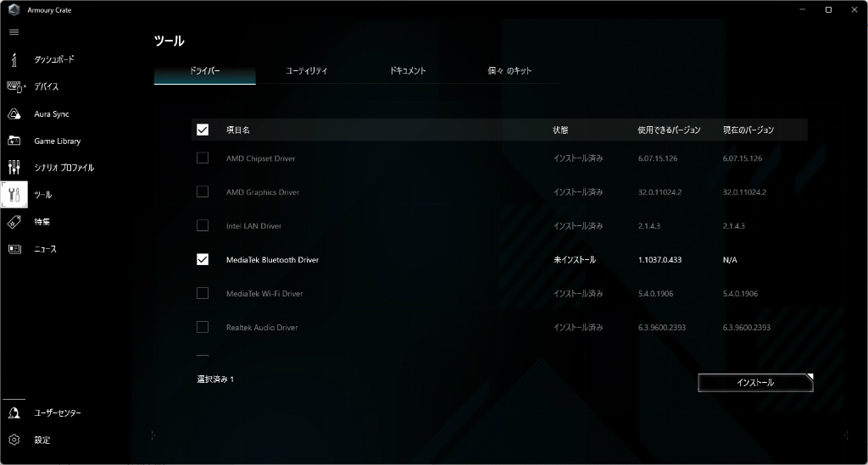This screenshot has height=465, width=868.
Task: Switch to the ドライバー tab
Action: [x=205, y=71]
